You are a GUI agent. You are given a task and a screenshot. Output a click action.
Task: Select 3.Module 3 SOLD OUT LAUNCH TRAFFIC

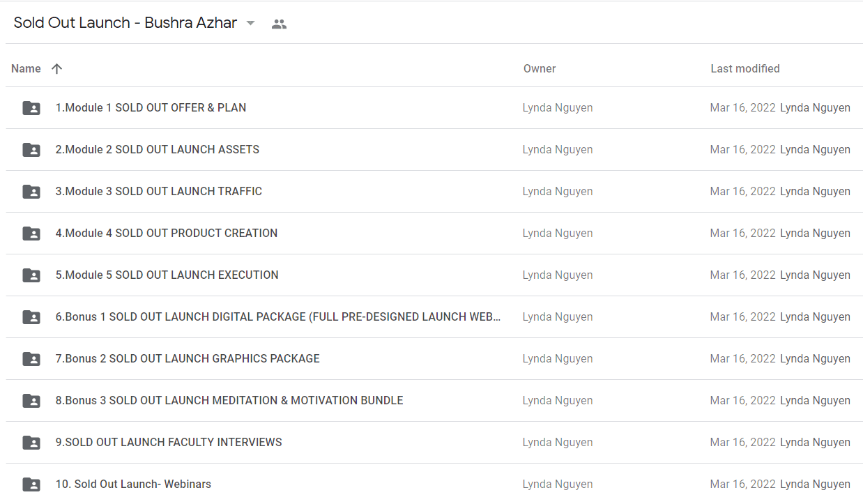(159, 191)
